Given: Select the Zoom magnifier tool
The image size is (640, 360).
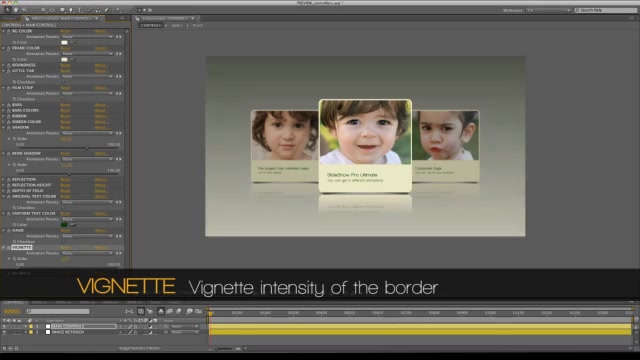Looking at the screenshot, I should tap(24, 10).
